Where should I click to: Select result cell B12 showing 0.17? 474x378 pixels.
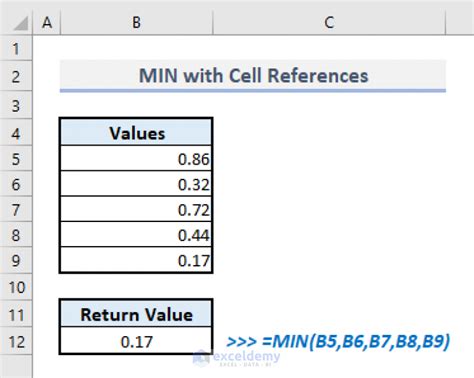point(136,341)
